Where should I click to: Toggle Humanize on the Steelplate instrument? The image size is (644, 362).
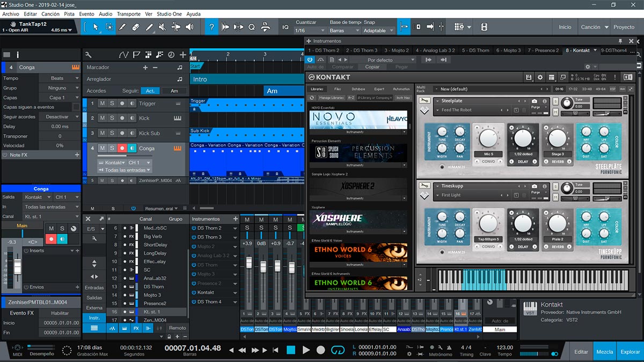(443, 167)
